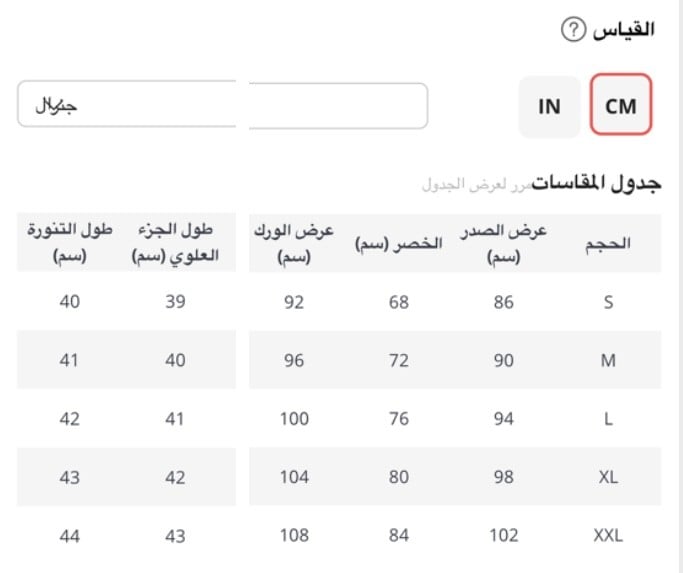The height and width of the screenshot is (573, 683).
Task: Click the الخصر column header
Action: (399, 245)
